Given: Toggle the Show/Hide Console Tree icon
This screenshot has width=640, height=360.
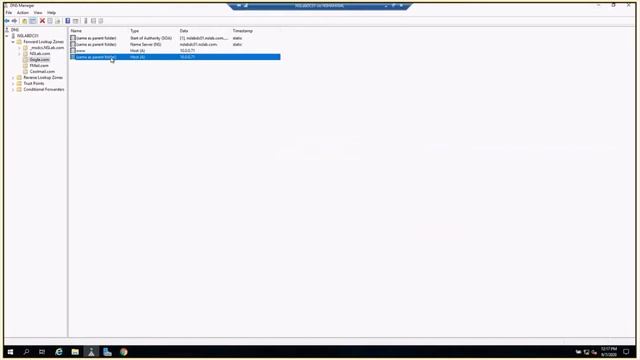Looking at the screenshot, I should 33,21.
